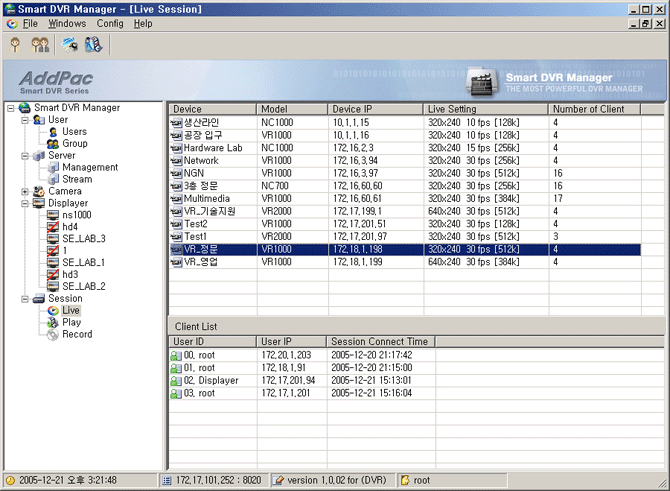The width and height of the screenshot is (670, 491).
Task: Sort by the Model column header
Action: 292,109
